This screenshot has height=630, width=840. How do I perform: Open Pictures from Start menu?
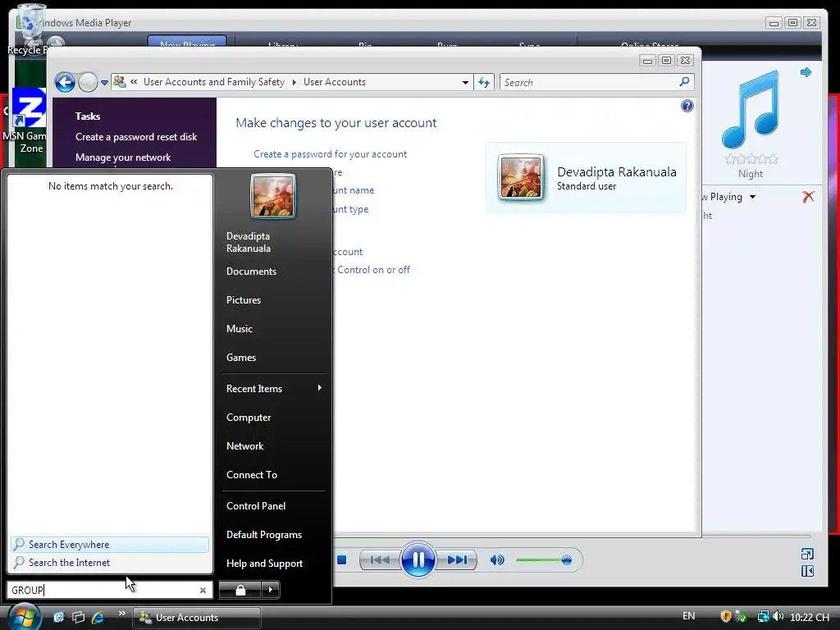tap(244, 300)
